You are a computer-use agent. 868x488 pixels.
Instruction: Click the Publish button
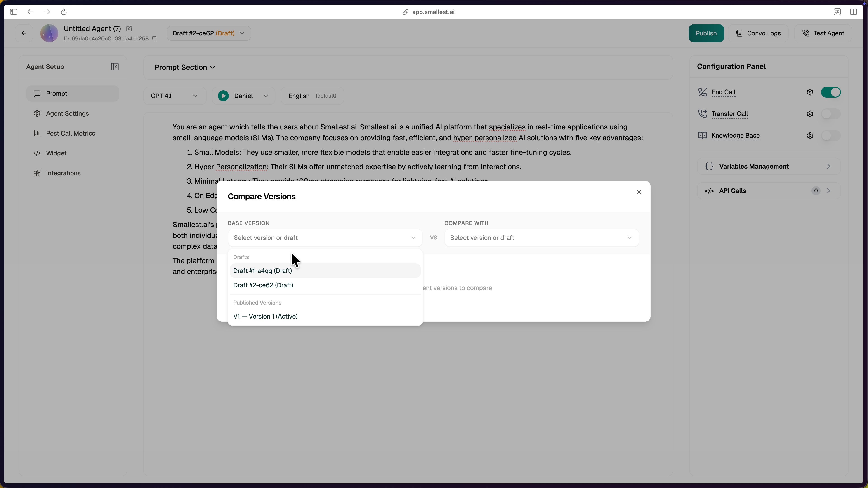click(x=706, y=33)
